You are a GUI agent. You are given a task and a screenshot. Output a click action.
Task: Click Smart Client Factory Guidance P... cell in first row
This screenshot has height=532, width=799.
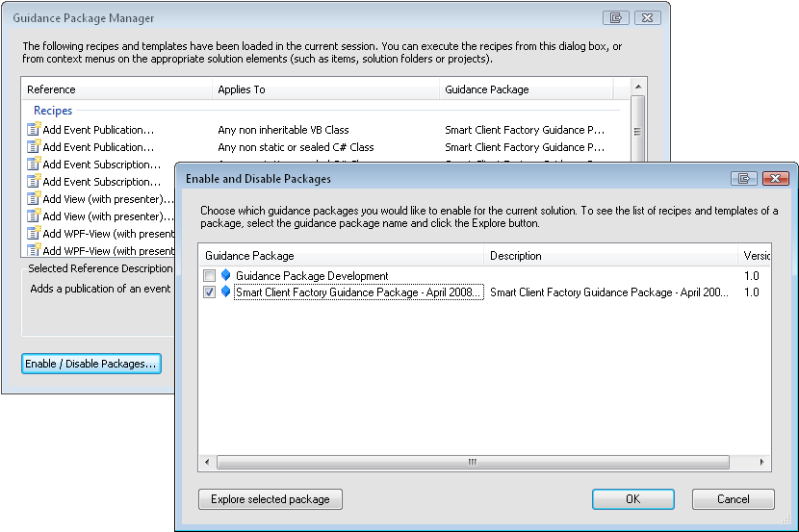(525, 130)
